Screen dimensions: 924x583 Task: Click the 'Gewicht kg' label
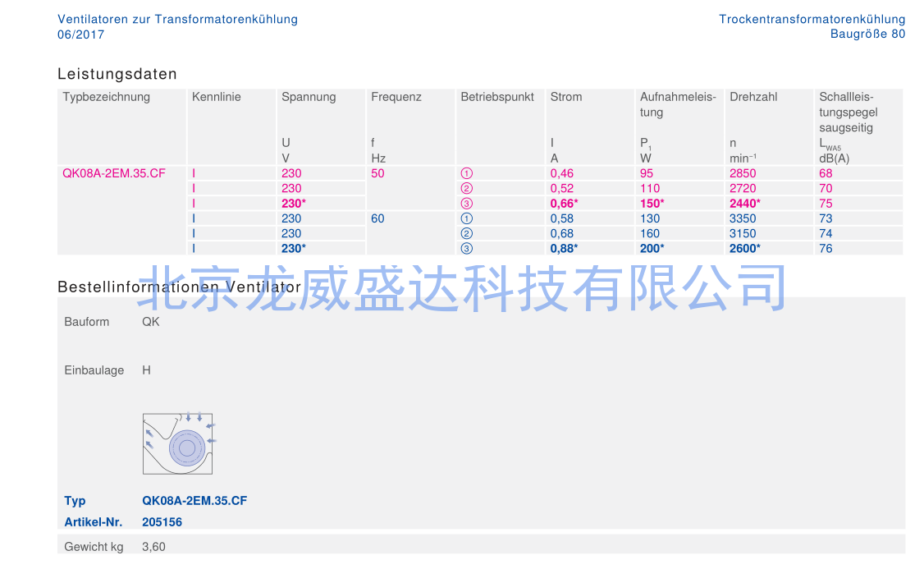pyautogui.click(x=94, y=547)
